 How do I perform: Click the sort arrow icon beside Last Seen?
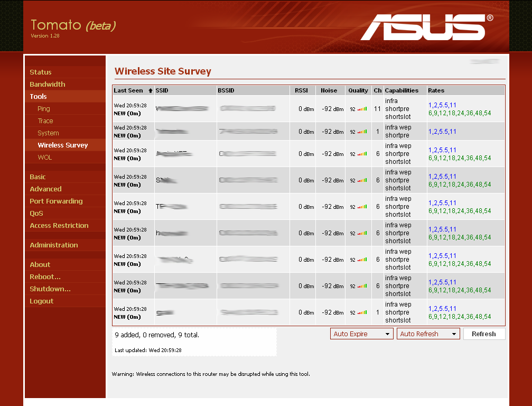(x=151, y=90)
